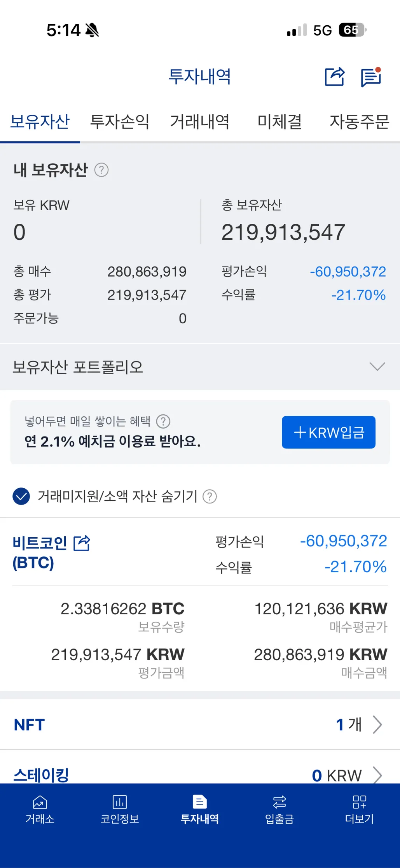Image resolution: width=400 pixels, height=868 pixels.
Task: Open 더보기 in the bottom navigation
Action: click(x=359, y=810)
